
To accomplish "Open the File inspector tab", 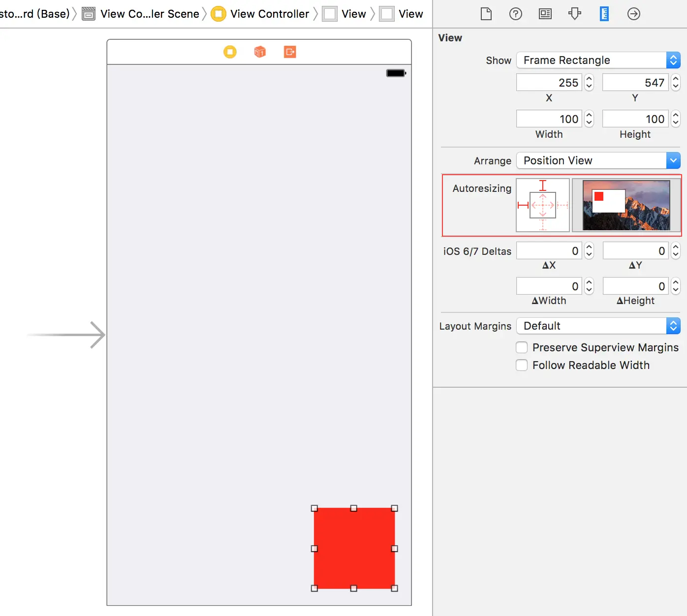I will (x=486, y=14).
